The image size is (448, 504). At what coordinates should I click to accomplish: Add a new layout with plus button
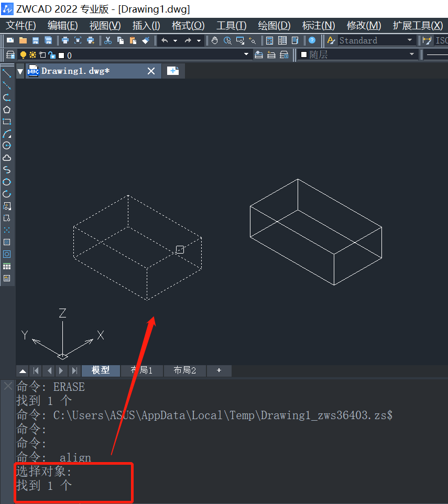click(219, 370)
